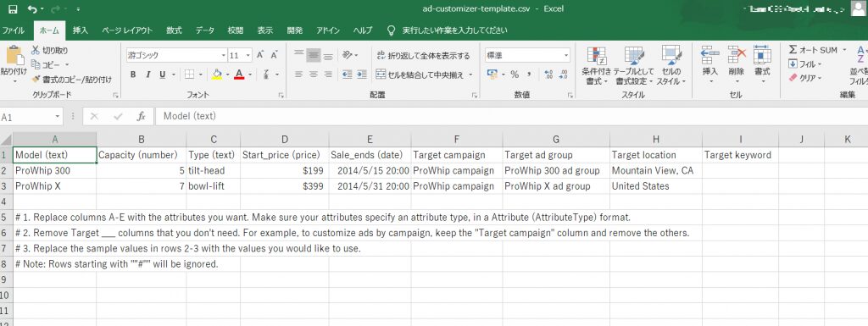The height and width of the screenshot is (326, 868).
Task: Undo the last action in Quick Access toolbar
Action: coord(32,9)
